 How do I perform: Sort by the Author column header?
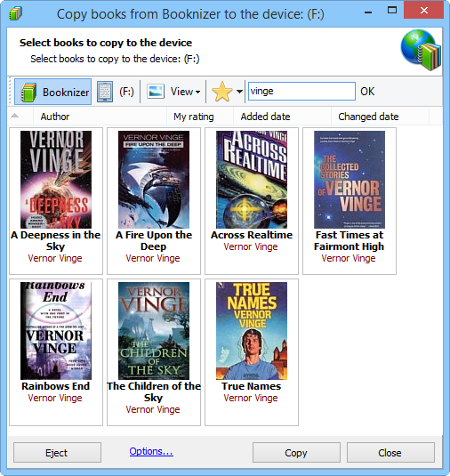tap(100, 117)
